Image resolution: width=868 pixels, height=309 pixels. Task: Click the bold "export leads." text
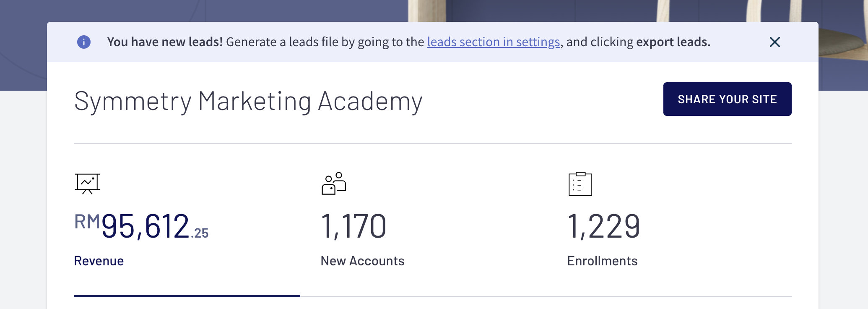pos(673,42)
